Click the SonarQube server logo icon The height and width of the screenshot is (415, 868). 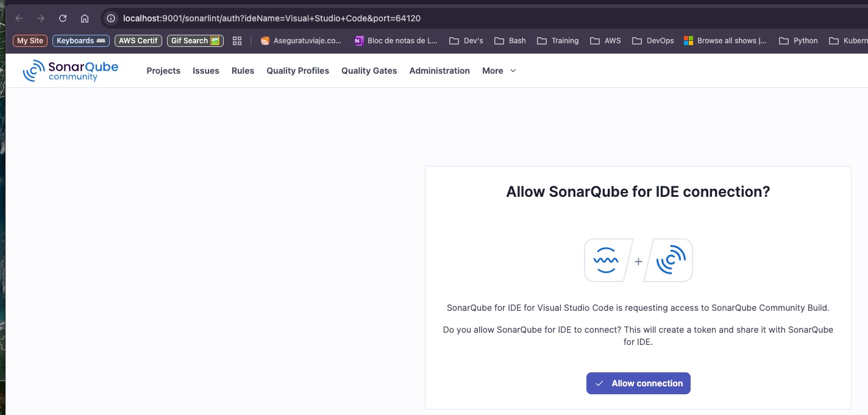[671, 260]
